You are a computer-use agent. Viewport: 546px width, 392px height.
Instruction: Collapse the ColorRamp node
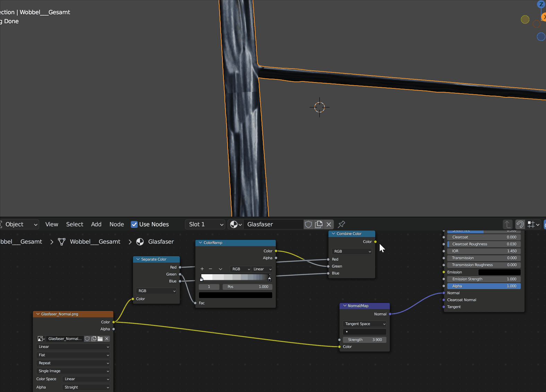tap(200, 243)
